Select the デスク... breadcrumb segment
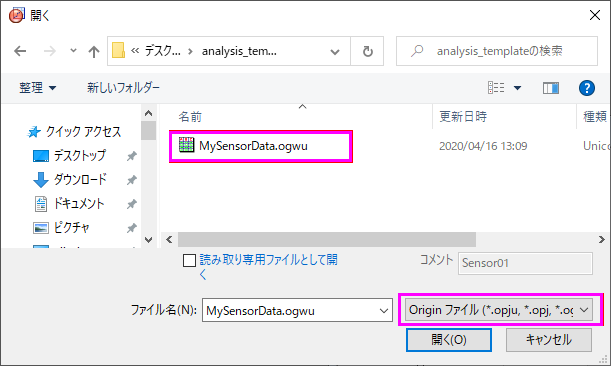This screenshot has width=611, height=366. pyautogui.click(x=162, y=51)
